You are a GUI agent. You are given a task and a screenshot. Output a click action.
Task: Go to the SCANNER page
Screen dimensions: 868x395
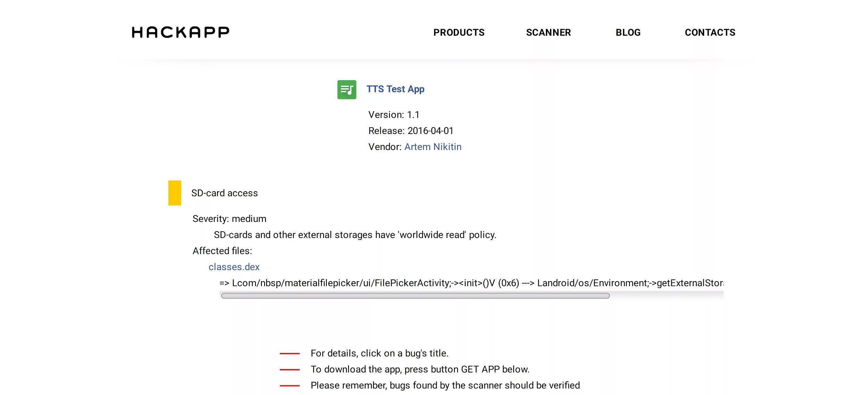(x=548, y=33)
